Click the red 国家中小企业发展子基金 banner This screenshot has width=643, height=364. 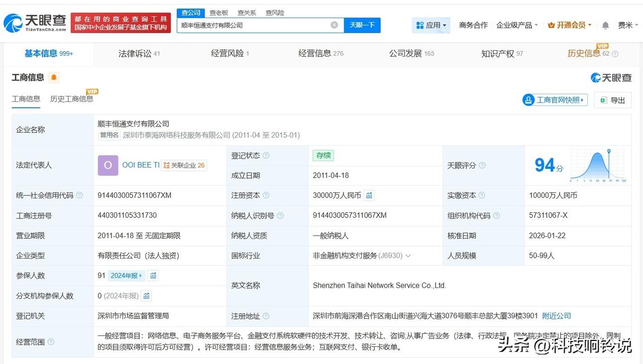(x=121, y=23)
